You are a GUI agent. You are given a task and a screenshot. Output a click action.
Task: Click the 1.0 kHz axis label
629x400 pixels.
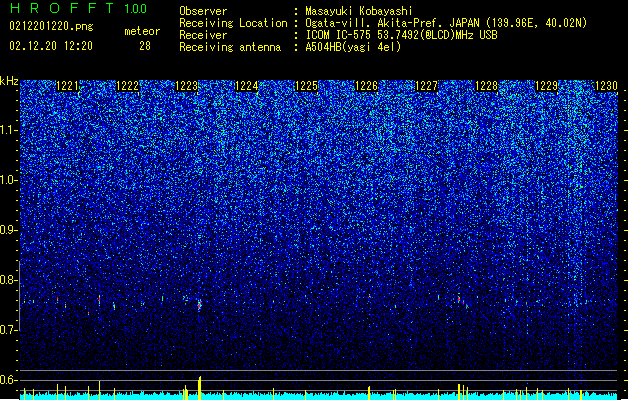(9, 180)
